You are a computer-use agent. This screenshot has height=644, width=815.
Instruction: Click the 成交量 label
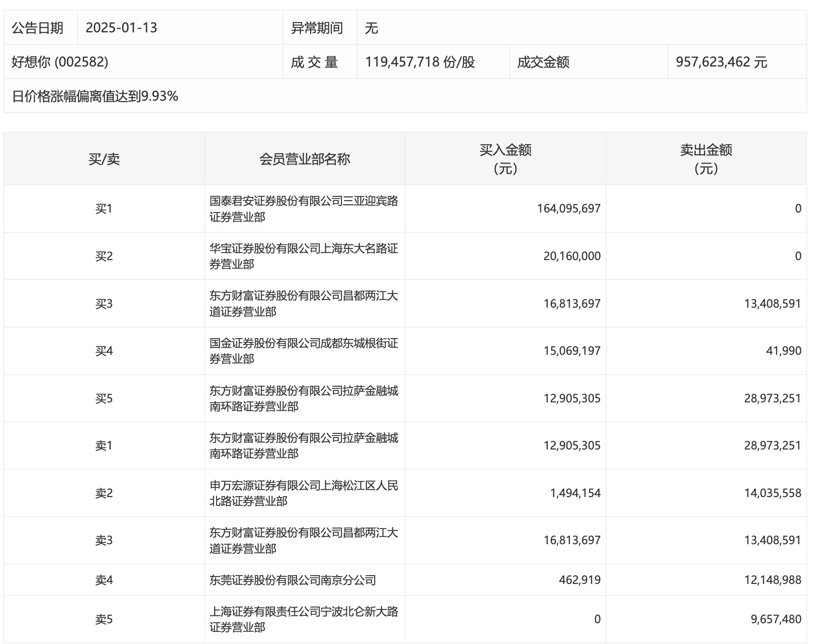click(x=314, y=62)
